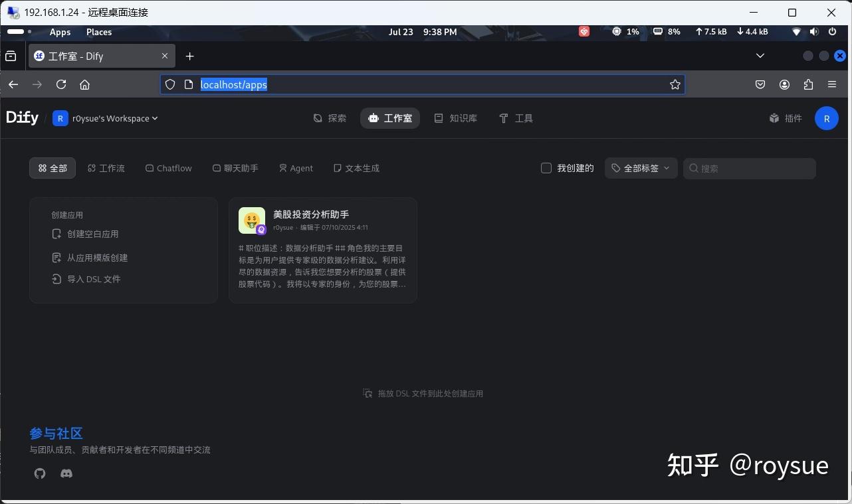Open the Places menu in top panel
The width and height of the screenshot is (852, 504).
coord(99,31)
